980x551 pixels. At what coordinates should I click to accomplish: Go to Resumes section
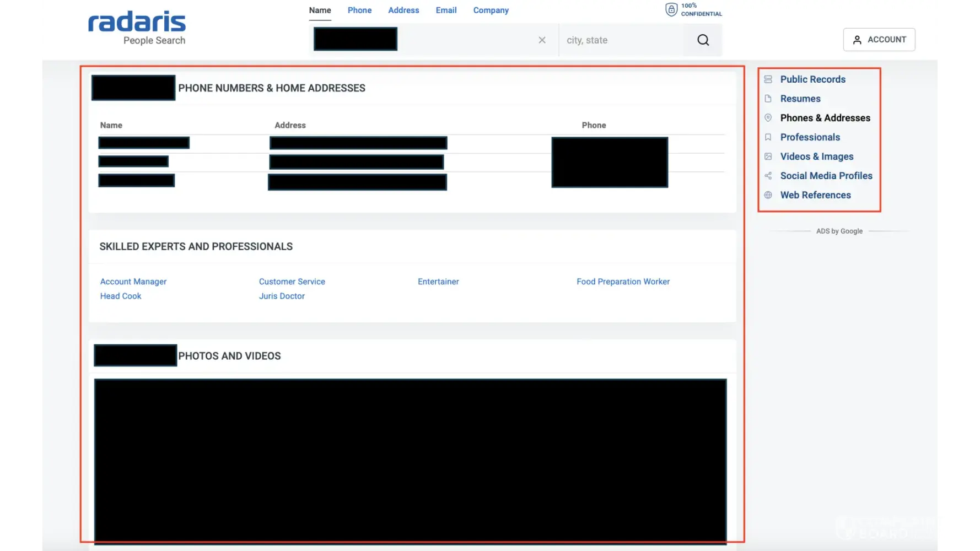(x=800, y=99)
